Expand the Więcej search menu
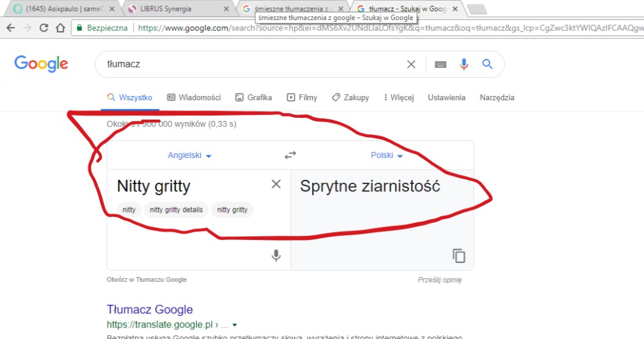The image size is (644, 339). [x=399, y=97]
